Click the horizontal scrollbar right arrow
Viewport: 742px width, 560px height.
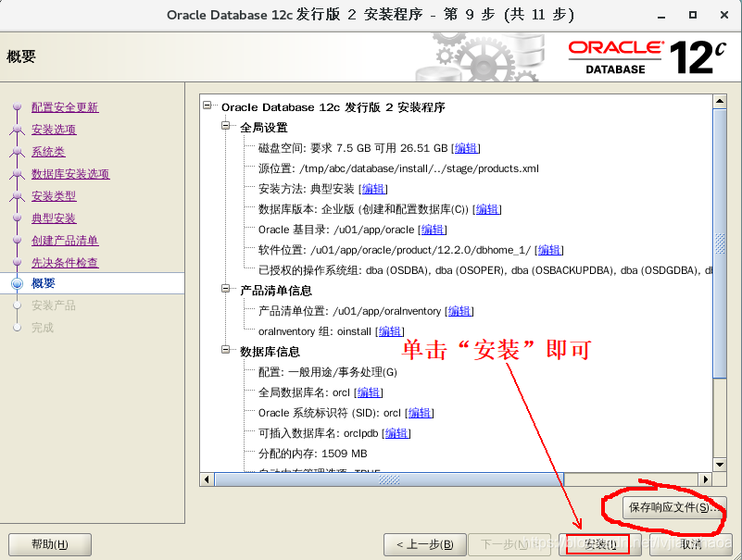click(x=706, y=479)
